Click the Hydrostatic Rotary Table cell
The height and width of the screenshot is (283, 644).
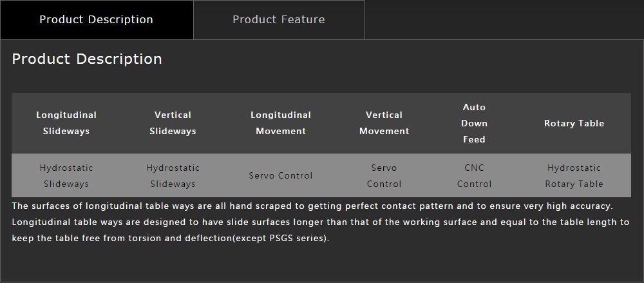pos(574,175)
